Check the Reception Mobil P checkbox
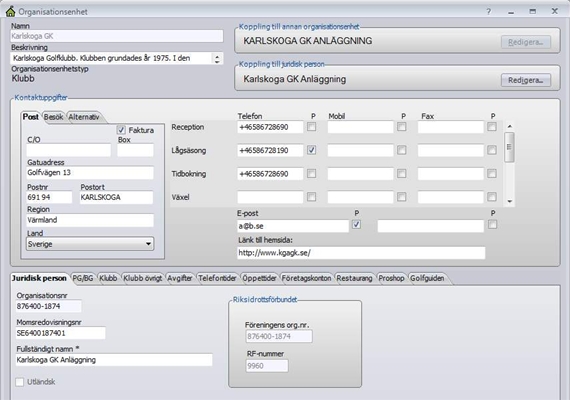This screenshot has height=400, width=570. pos(402,127)
